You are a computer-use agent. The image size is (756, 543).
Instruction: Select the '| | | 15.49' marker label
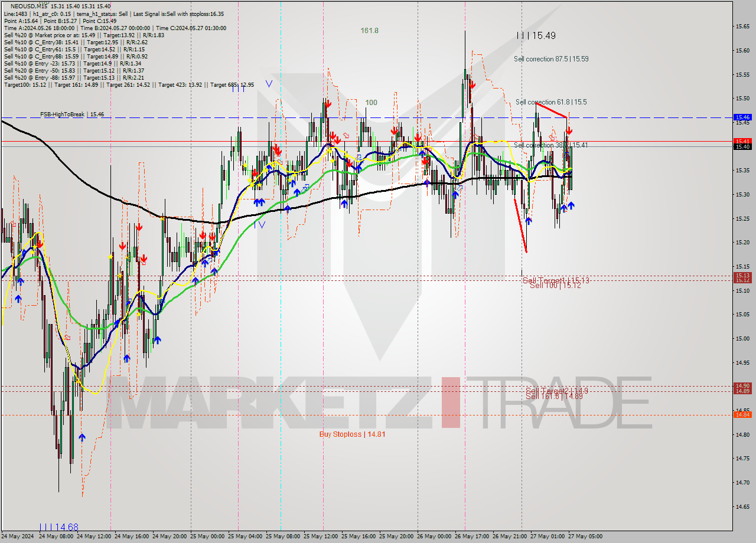(x=536, y=35)
